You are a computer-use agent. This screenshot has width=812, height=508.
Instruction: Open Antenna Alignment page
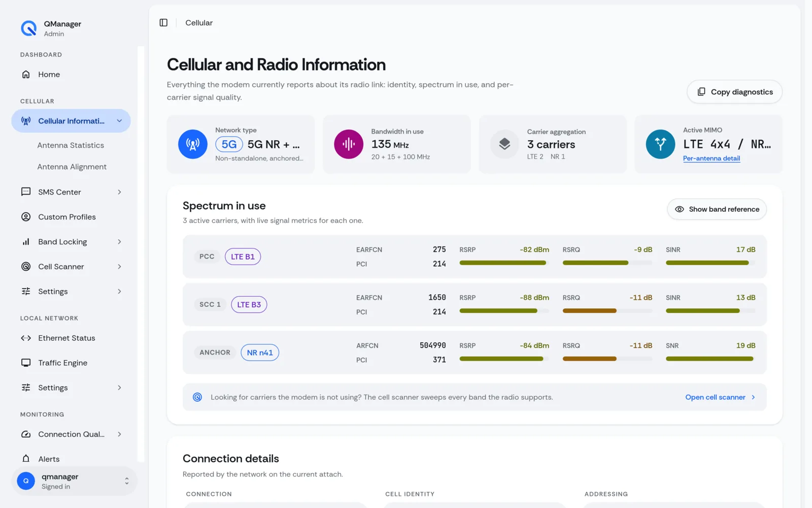pos(72,167)
